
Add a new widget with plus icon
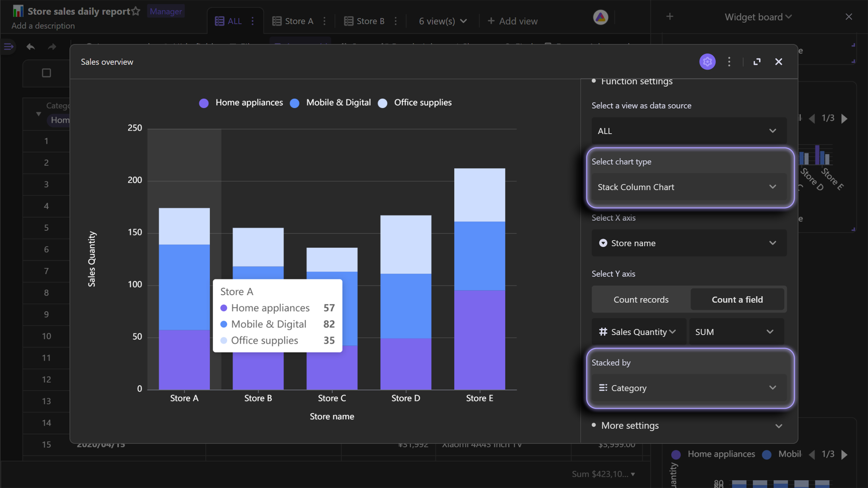click(x=670, y=16)
